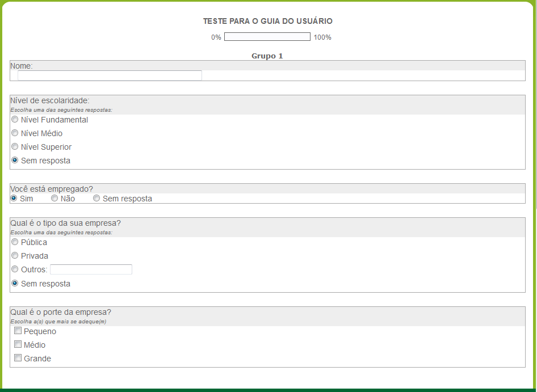Pick the Nível Superior radio option

15,147
